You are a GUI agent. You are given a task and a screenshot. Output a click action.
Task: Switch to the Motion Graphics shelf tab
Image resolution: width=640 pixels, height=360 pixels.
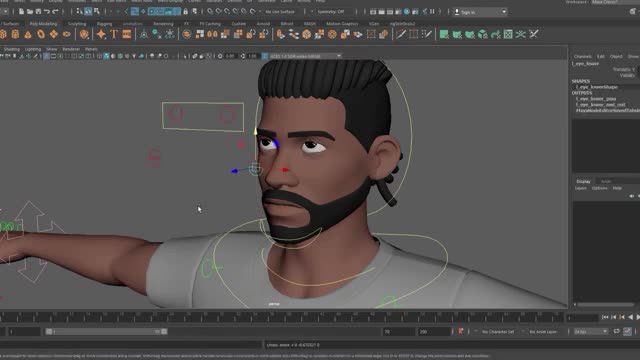pyautogui.click(x=342, y=24)
